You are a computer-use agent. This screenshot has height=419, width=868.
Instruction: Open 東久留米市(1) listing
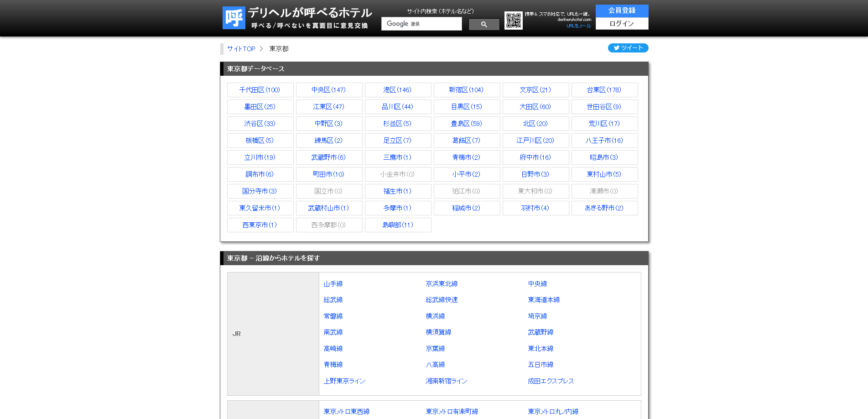260,208
